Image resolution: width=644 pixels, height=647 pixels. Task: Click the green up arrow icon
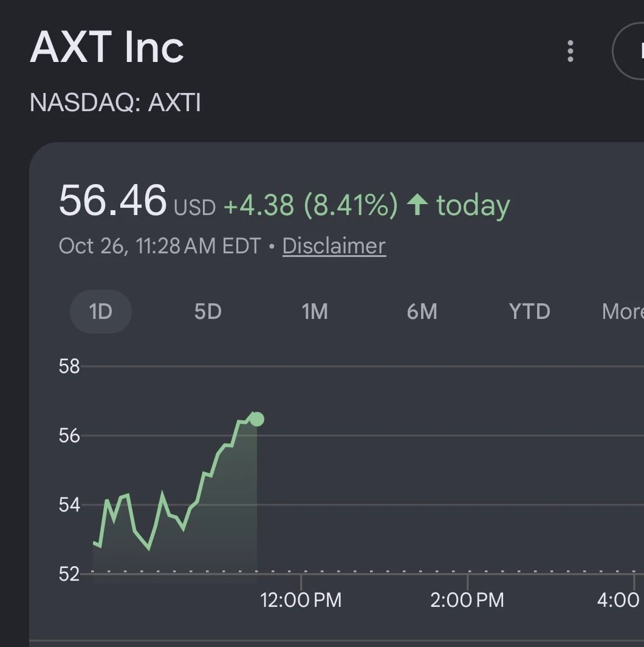[x=417, y=205]
